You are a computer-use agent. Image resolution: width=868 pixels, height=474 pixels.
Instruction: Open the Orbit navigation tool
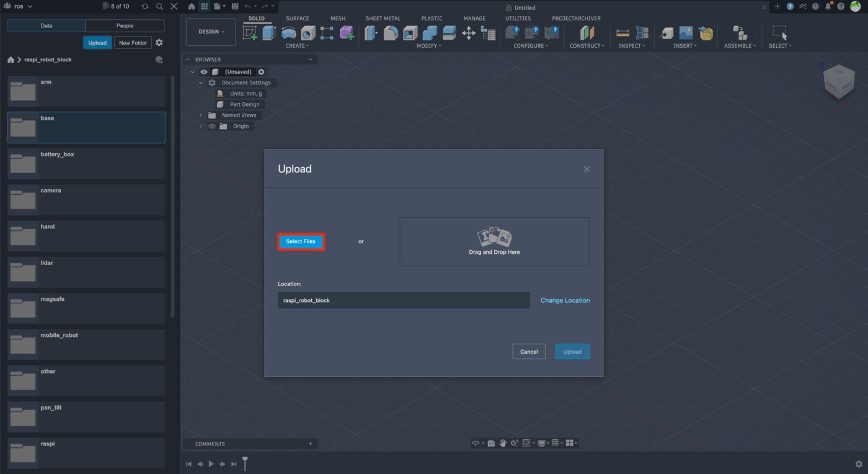(x=476, y=443)
